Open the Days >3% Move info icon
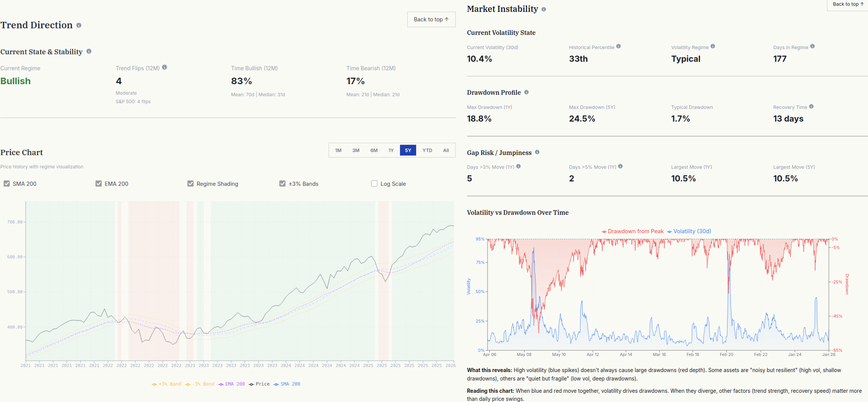 519,166
